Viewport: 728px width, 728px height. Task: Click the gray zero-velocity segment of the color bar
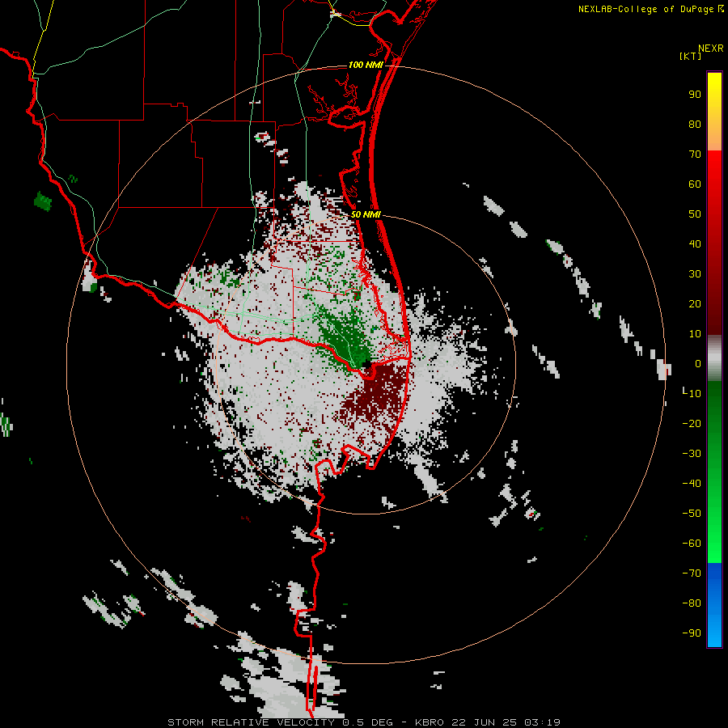click(714, 358)
